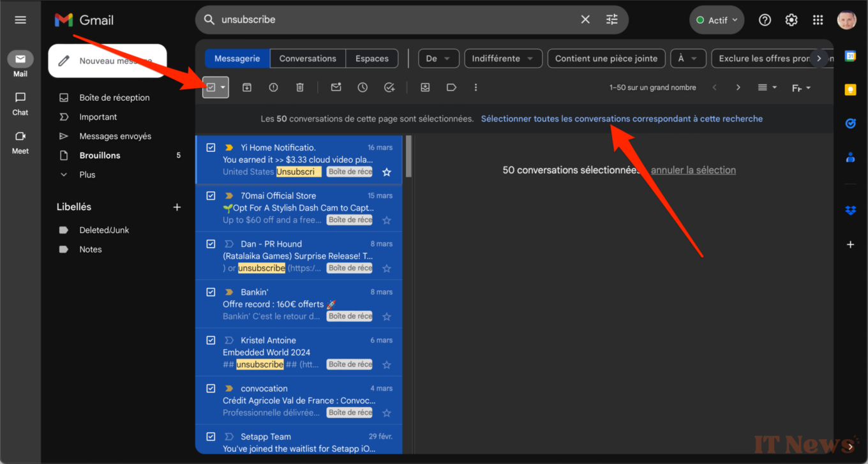Click the Report spam icon
The width and height of the screenshot is (868, 464).
273,87
